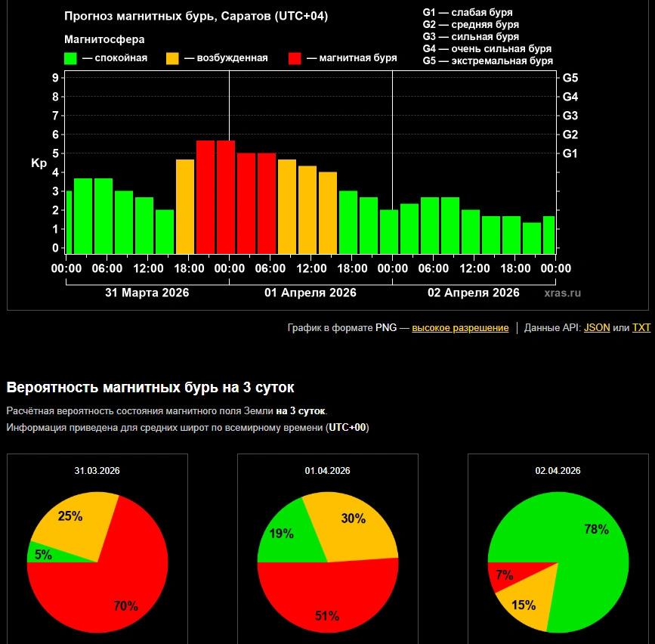Click the yellow 'возбужденная' legend swatch
This screenshot has width=655, height=644.
click(x=172, y=58)
